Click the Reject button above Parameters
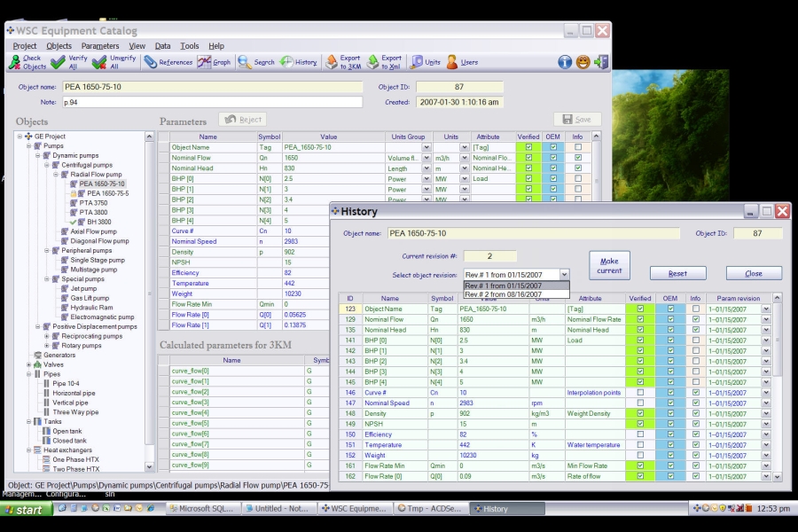Image resolution: width=798 pixels, height=532 pixels. point(243,119)
